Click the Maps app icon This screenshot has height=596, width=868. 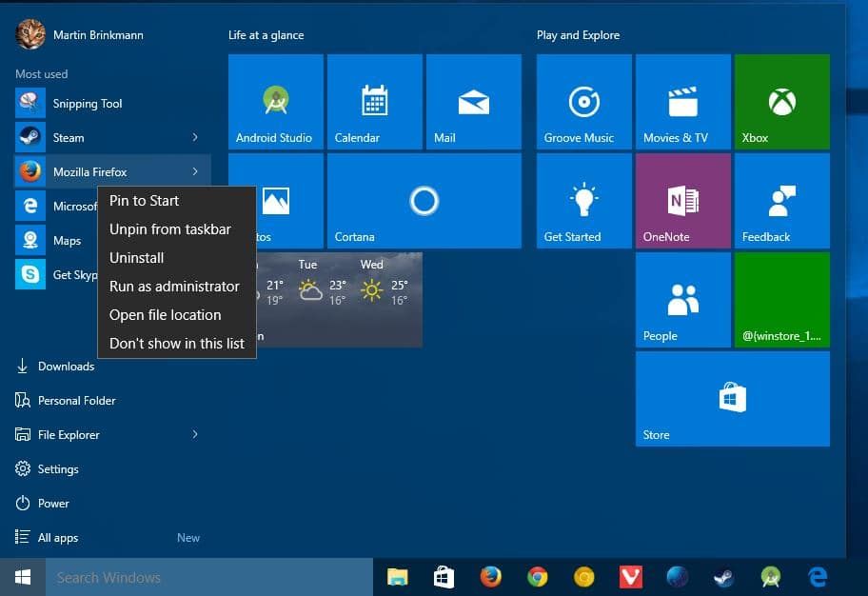30,240
